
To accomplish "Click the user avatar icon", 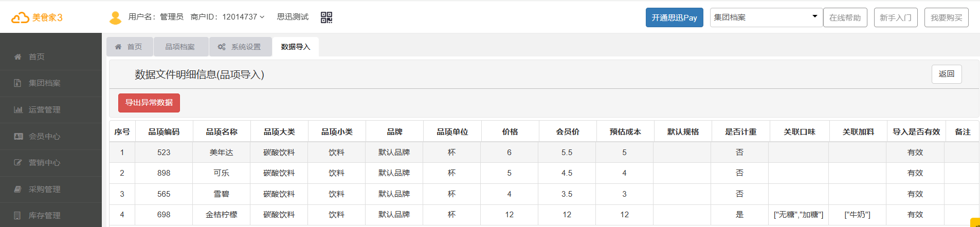I will point(115,18).
